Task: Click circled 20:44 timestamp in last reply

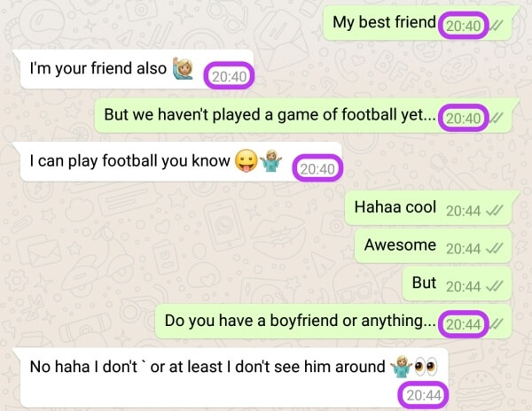Action: click(x=424, y=395)
